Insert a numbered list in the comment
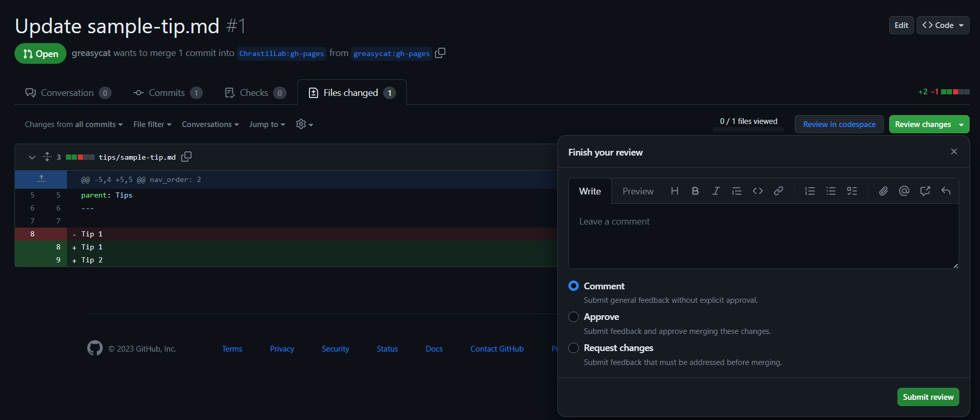Screen dimensions: 980x420 click(x=810, y=191)
